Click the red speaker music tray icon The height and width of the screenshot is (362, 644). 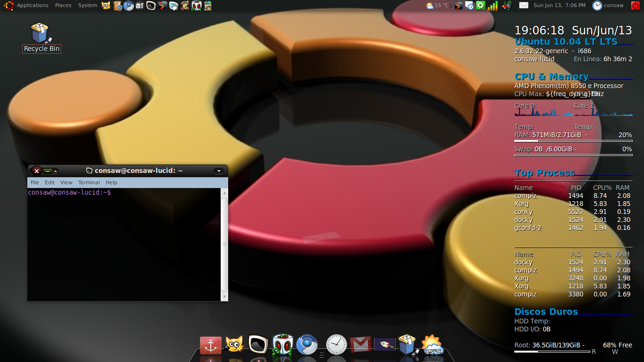click(x=507, y=6)
